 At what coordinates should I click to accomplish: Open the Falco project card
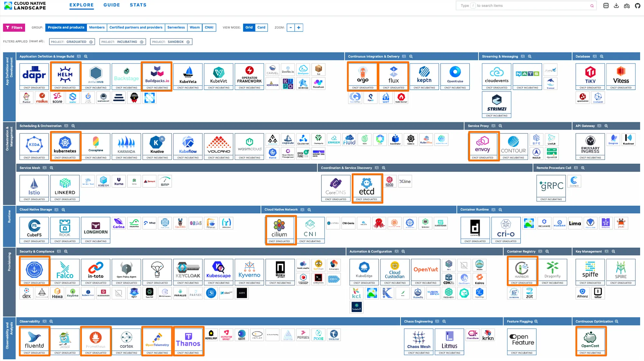[65, 272]
